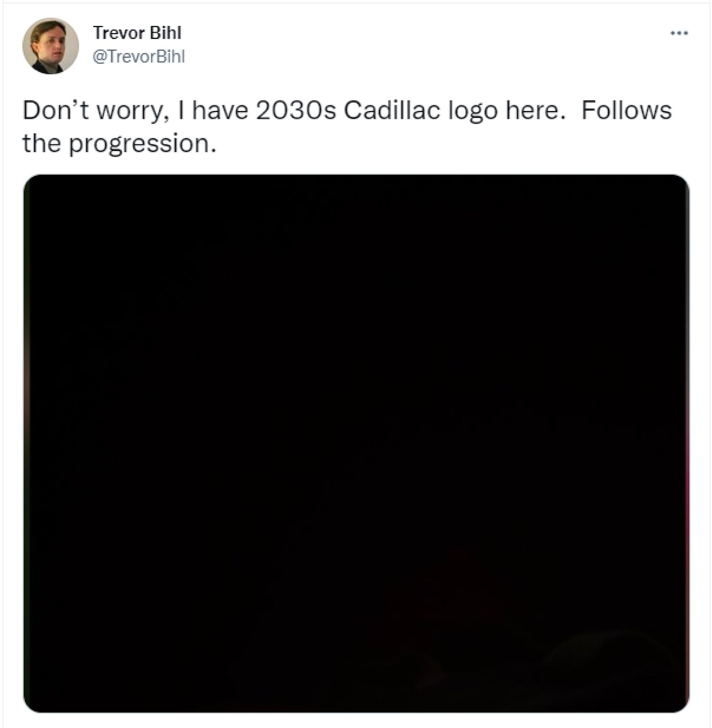
Task: Visit the @TrevorBihl handle link
Action: [x=139, y=56]
